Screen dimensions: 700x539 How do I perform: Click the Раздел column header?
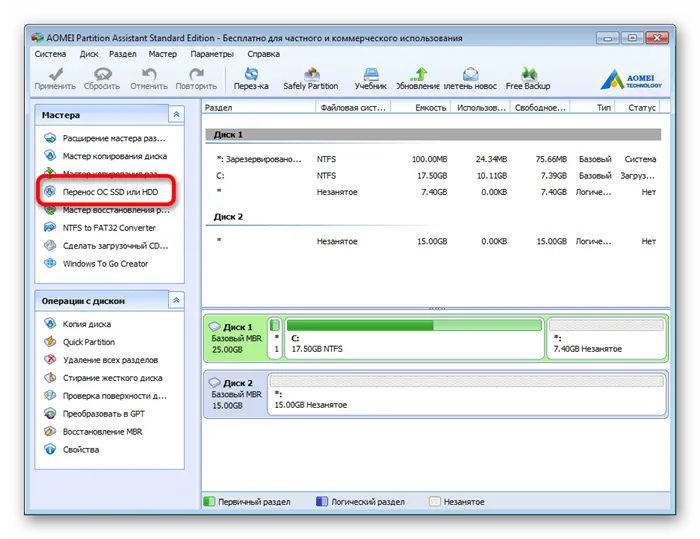259,107
